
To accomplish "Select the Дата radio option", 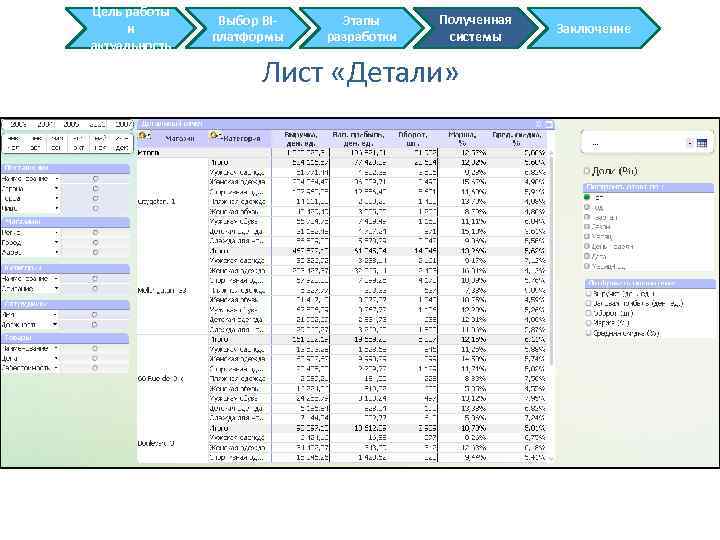I will tap(587, 256).
